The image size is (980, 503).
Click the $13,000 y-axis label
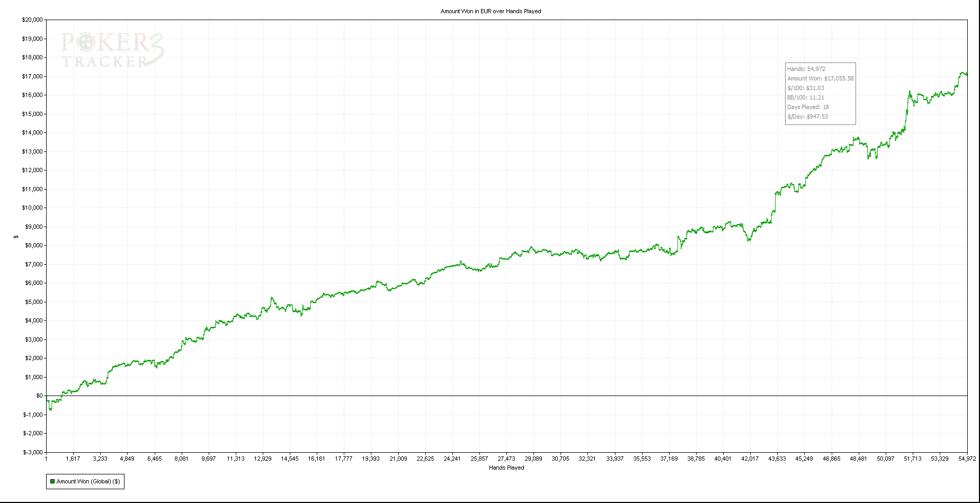pos(32,151)
